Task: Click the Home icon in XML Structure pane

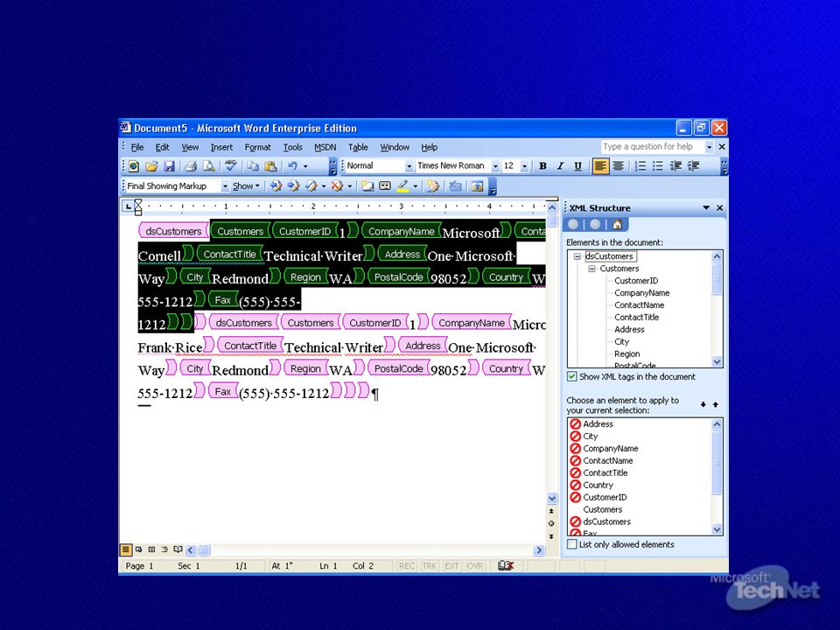Action: 617,225
